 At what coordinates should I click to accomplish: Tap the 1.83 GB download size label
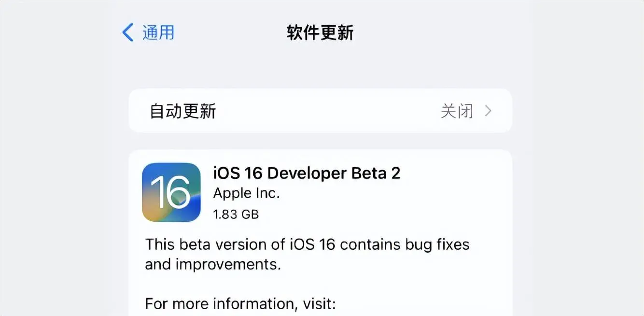click(x=236, y=214)
